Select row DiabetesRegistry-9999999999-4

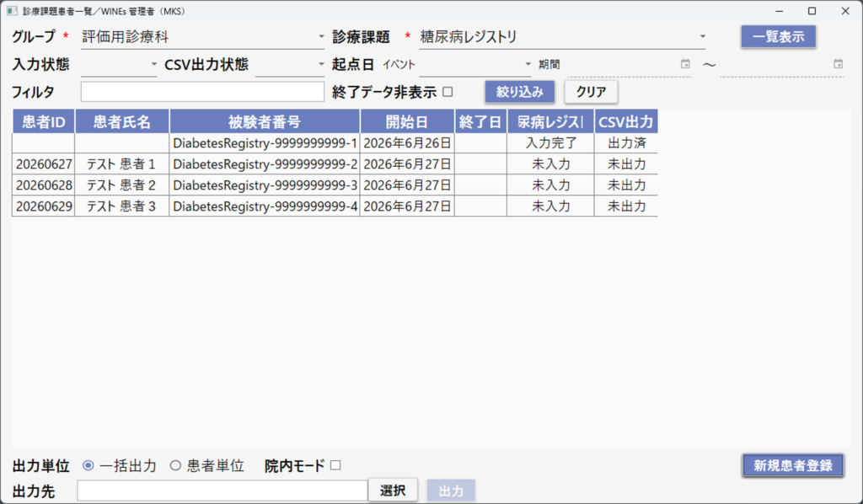pyautogui.click(x=335, y=206)
